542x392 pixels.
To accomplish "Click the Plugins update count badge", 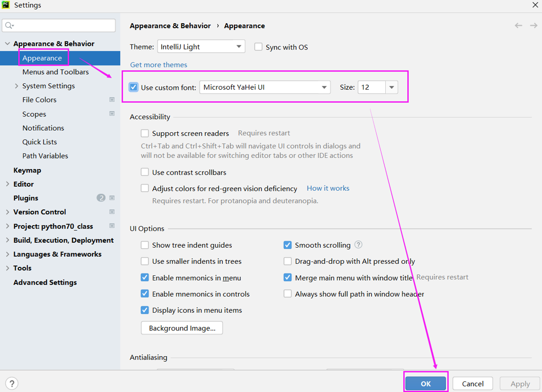I will (101, 198).
